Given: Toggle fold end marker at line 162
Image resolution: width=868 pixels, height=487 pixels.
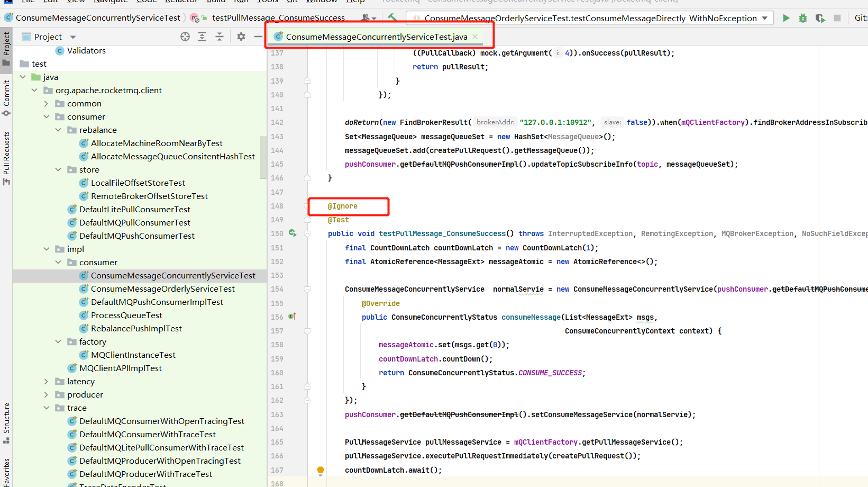Looking at the screenshot, I should coord(307,400).
